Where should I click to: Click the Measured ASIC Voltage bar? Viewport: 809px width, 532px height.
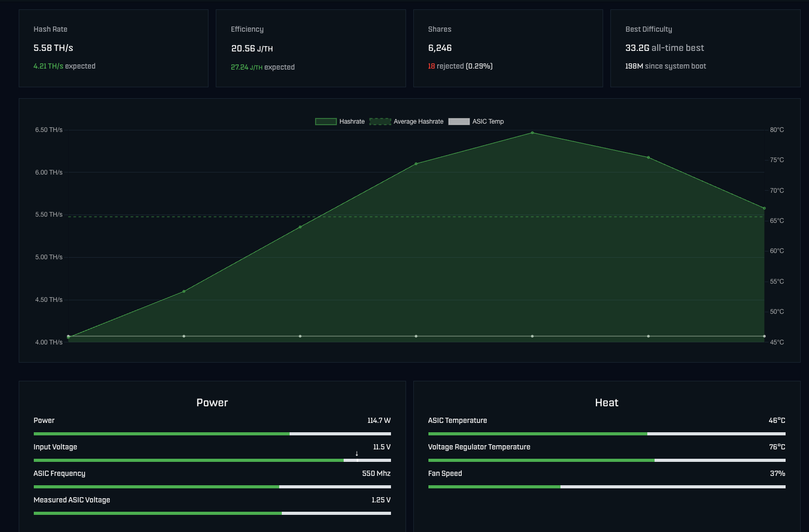[212, 513]
